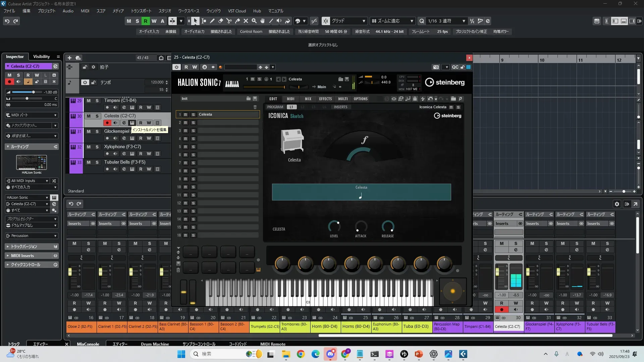Screen dimensions: 644x362
Task: Select the Eraser tool in toolbar
Action: pos(221,21)
